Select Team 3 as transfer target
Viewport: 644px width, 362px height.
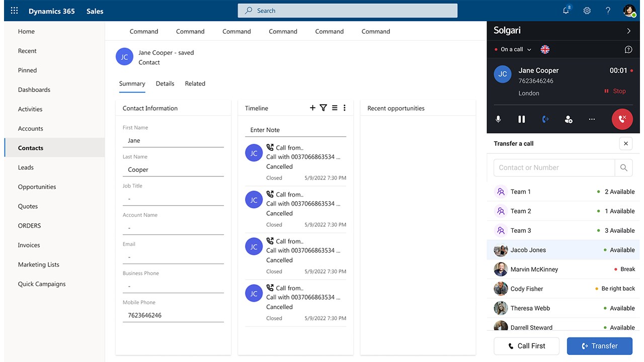563,230
